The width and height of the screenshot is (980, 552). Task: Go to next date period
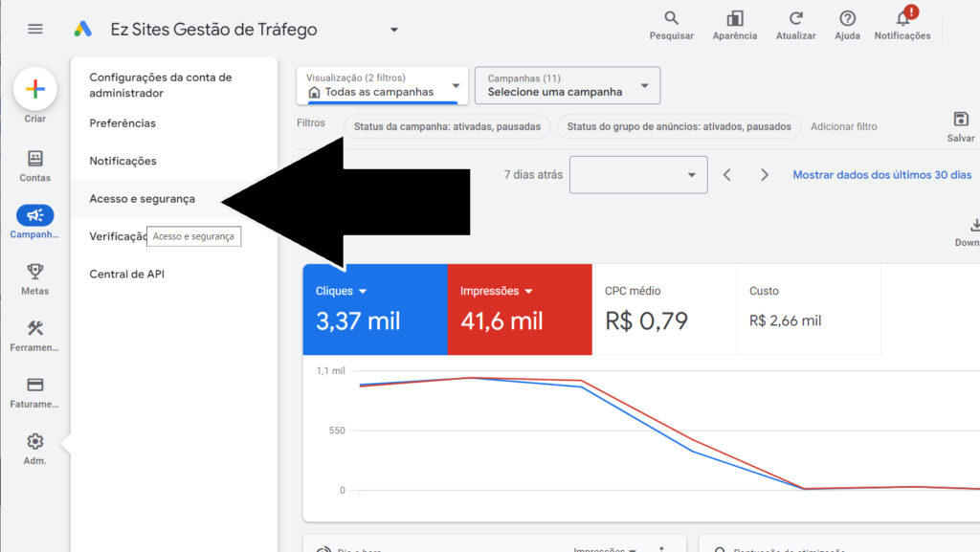765,175
